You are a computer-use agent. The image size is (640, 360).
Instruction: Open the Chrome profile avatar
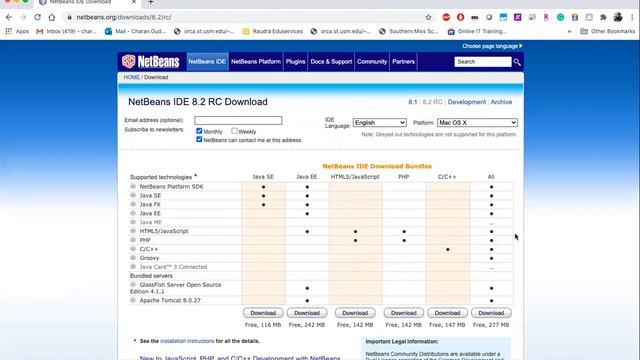(x=618, y=17)
